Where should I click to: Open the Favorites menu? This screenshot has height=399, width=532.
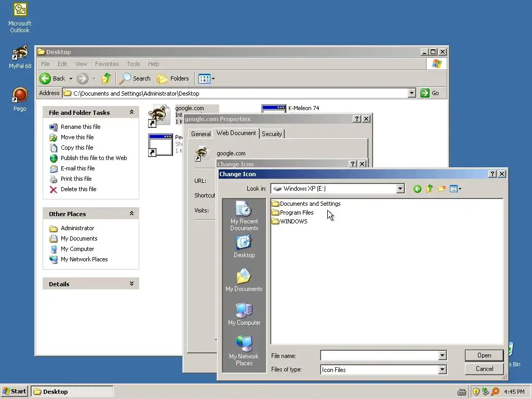tap(107, 64)
